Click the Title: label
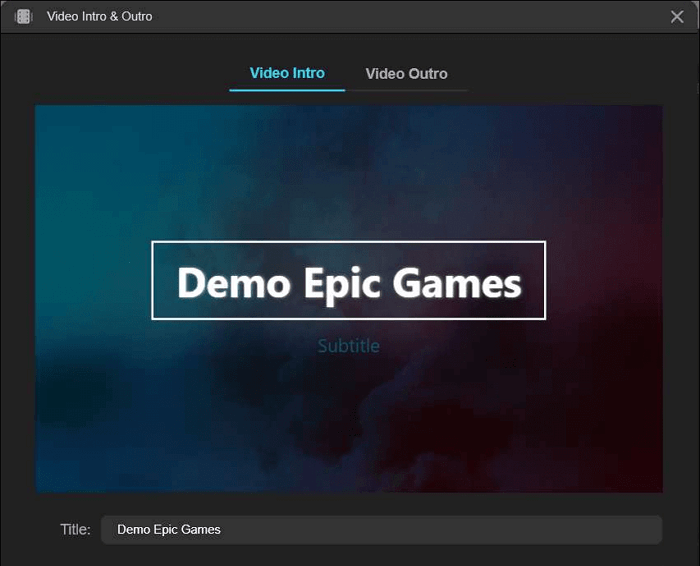 75,529
